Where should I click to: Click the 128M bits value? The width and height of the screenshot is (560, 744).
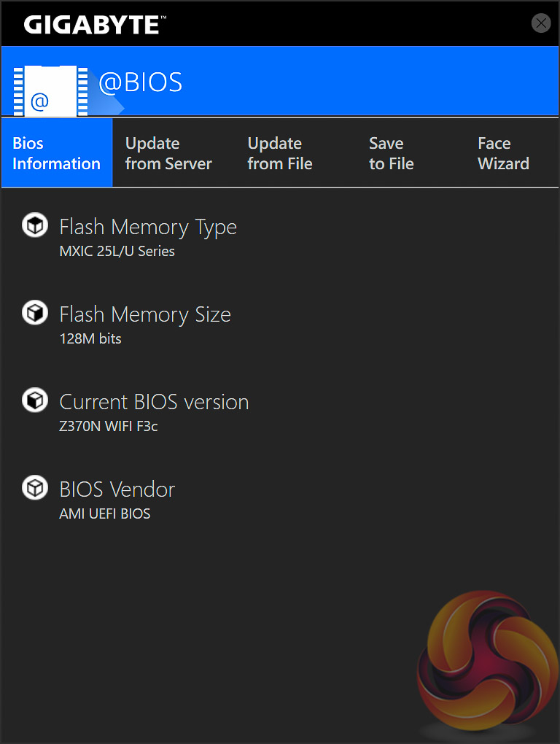click(x=90, y=339)
